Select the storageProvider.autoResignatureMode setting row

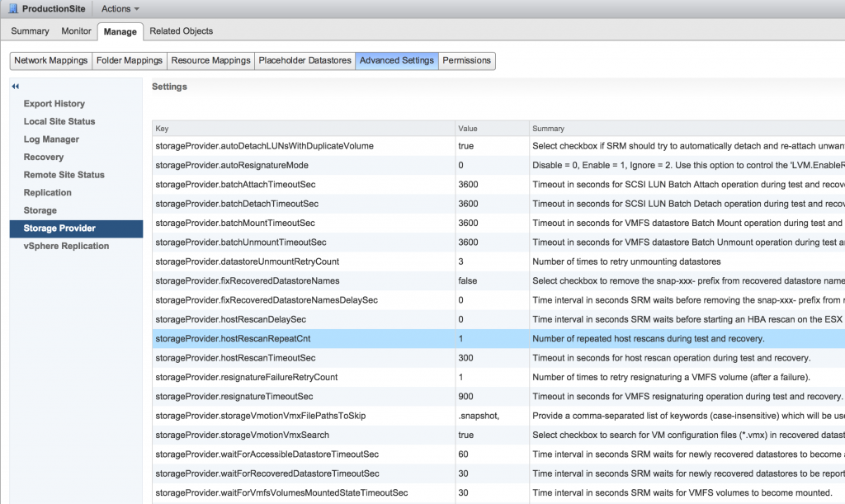(x=232, y=165)
